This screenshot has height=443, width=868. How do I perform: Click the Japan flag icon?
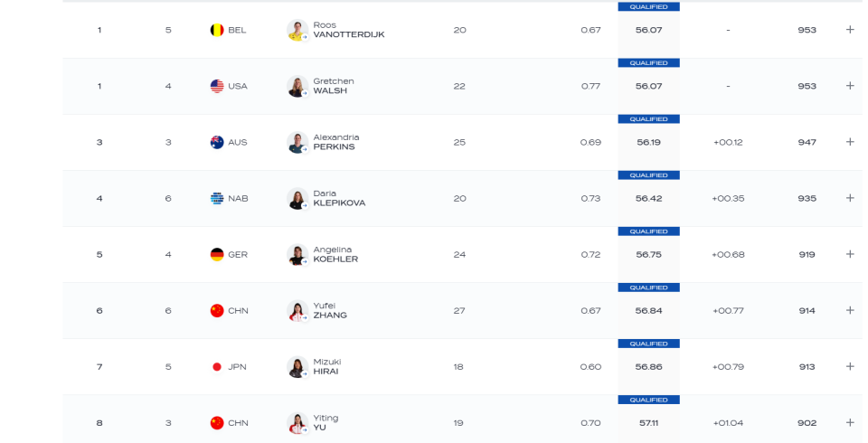[x=217, y=366]
